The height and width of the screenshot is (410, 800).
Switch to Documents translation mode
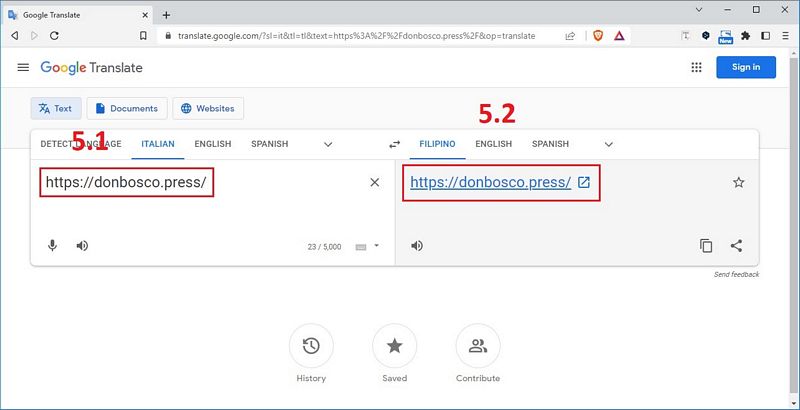[126, 108]
